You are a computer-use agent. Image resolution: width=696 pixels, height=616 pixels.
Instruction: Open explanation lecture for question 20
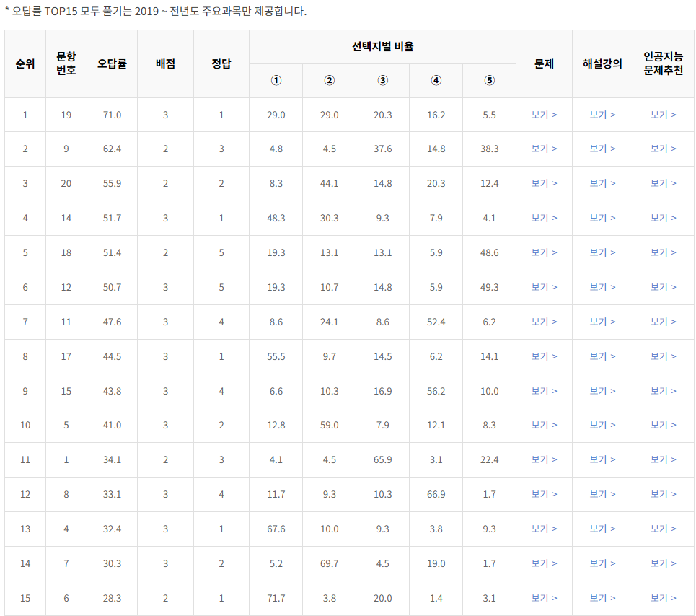602,183
